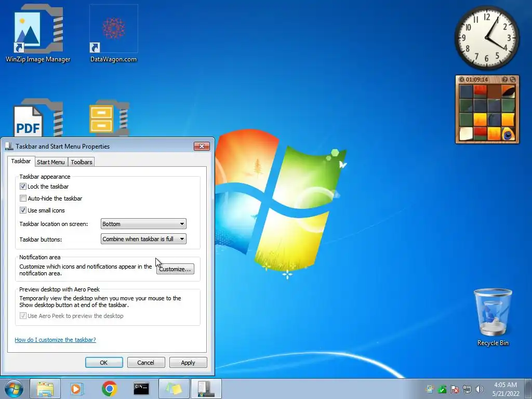Open the DataWagon.com desktop shortcut
The height and width of the screenshot is (399, 532).
113,33
